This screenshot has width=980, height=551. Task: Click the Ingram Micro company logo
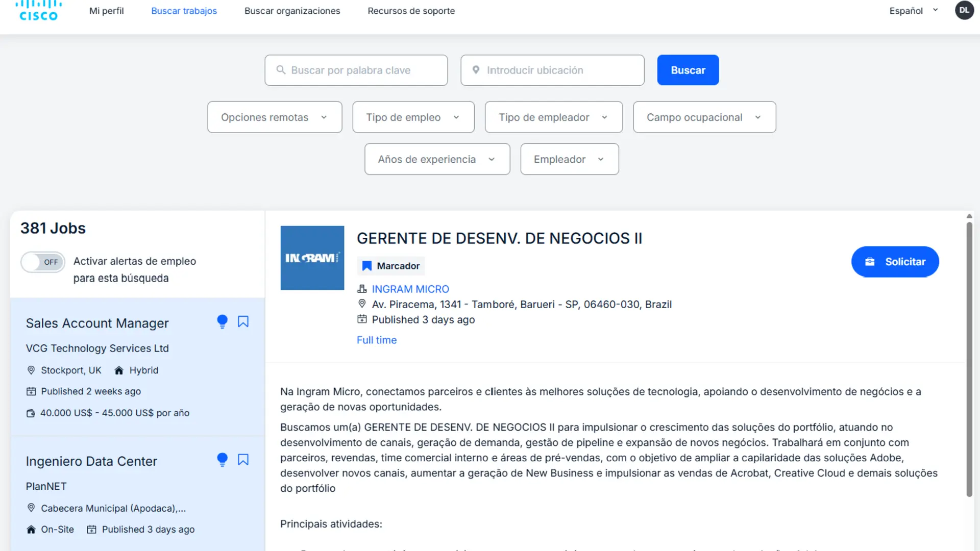[312, 258]
